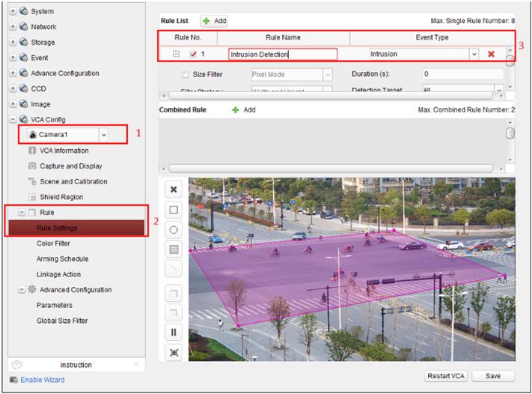Collapse the Rule tree node

[x=22, y=212]
